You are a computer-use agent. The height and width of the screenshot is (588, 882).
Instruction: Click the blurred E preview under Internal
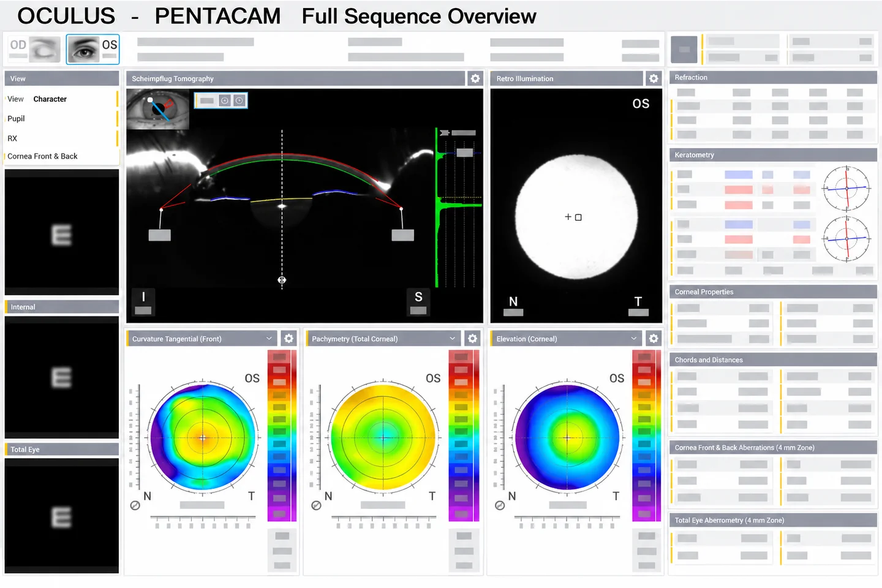(x=62, y=377)
